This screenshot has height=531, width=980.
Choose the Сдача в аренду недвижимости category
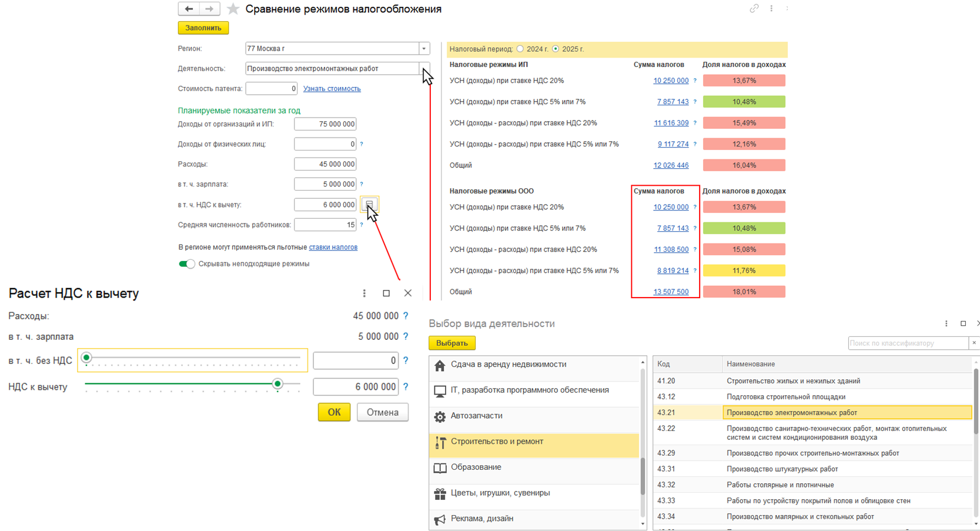pos(508,365)
